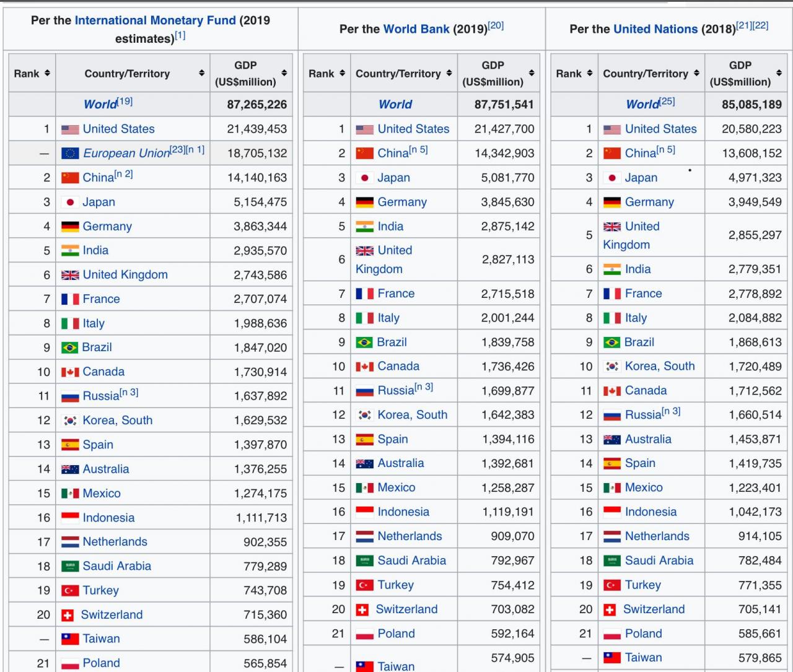Open Saudi Arabia link in World Bank table
This screenshot has width=793, height=672.
(412, 561)
